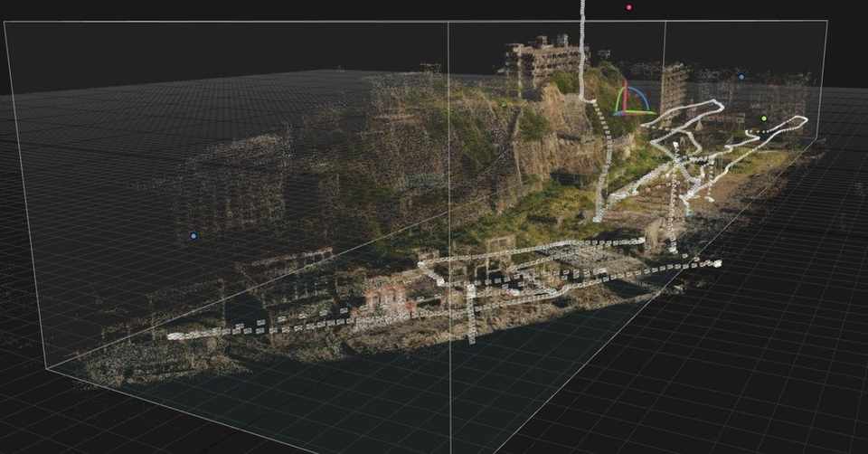868x454 pixels.
Task: Grab the blue rotation arc of the gizmo
Action: pyautogui.click(x=640, y=97)
